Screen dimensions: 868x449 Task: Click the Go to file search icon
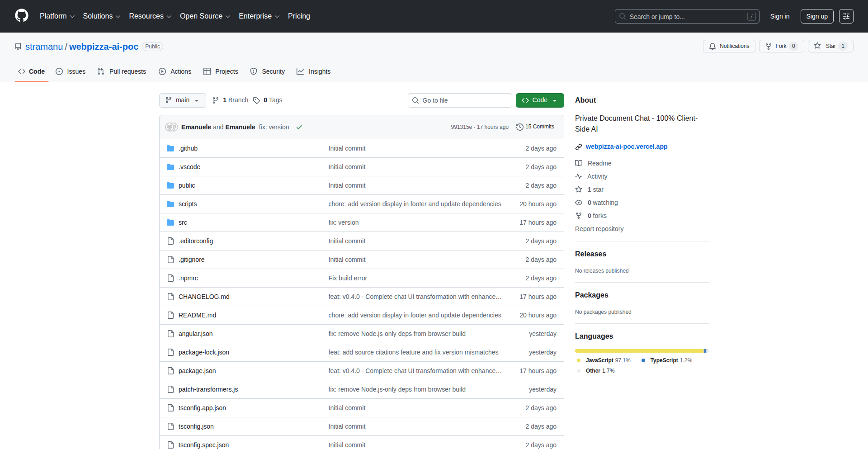tap(415, 100)
